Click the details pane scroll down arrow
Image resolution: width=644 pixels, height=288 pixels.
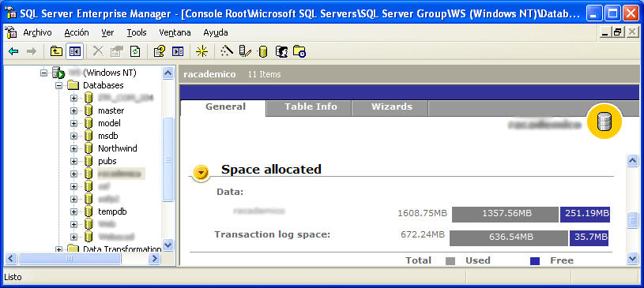click(x=632, y=258)
